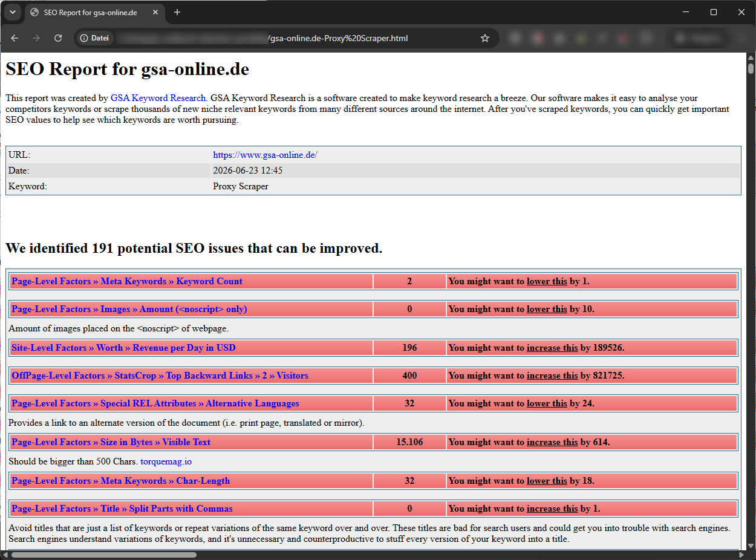Click the SEO Report for gsa-online.de heading
This screenshot has height=560, width=756.
(x=127, y=69)
